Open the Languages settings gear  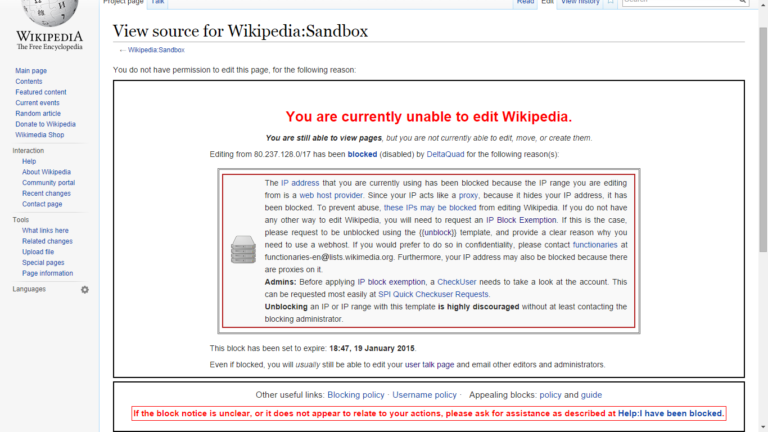click(85, 289)
